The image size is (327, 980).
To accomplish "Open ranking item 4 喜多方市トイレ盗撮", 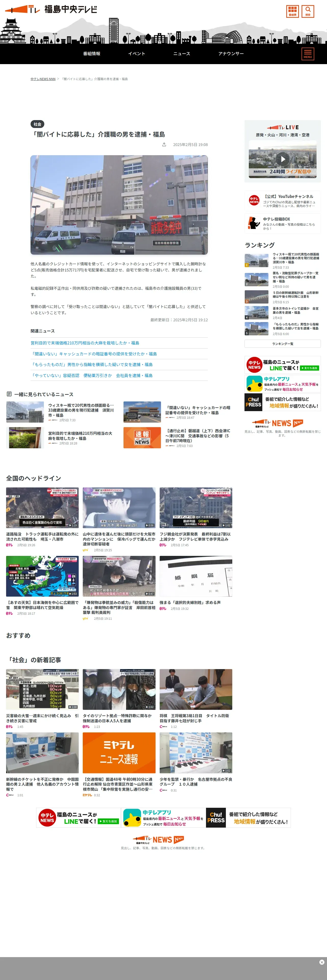I will coord(282,313).
